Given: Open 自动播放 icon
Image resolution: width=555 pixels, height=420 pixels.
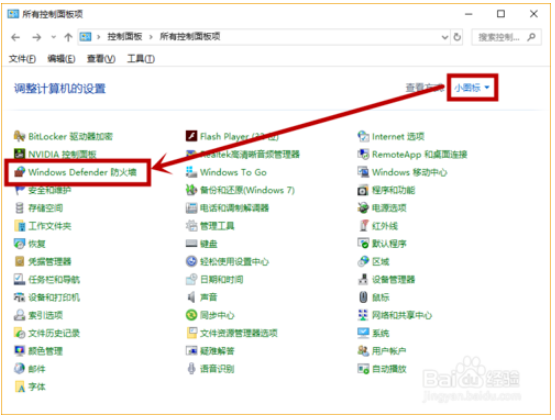Looking at the screenshot, I should tap(363, 369).
